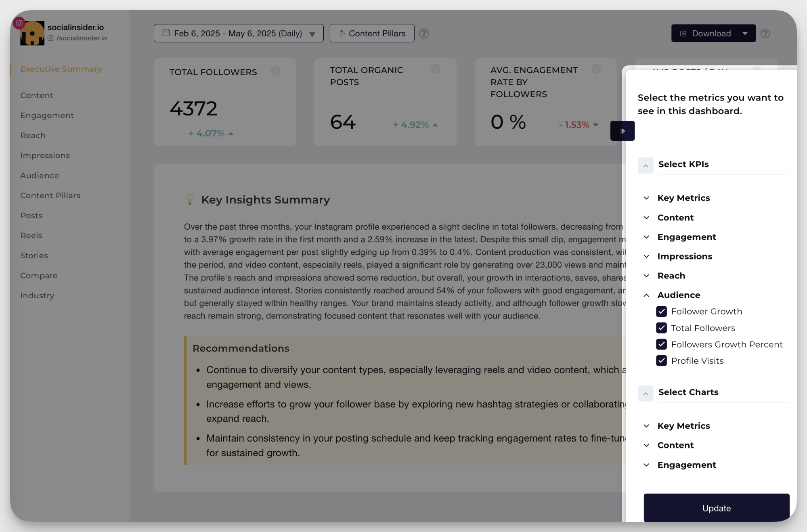Uncheck Profile Visits under Audience
Image resolution: width=807 pixels, height=532 pixels.
coord(661,360)
